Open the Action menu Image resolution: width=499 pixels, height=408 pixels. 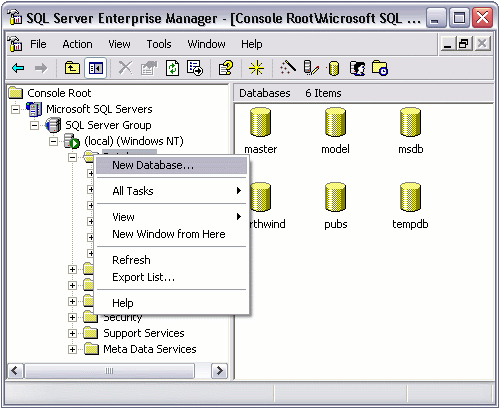point(77,44)
